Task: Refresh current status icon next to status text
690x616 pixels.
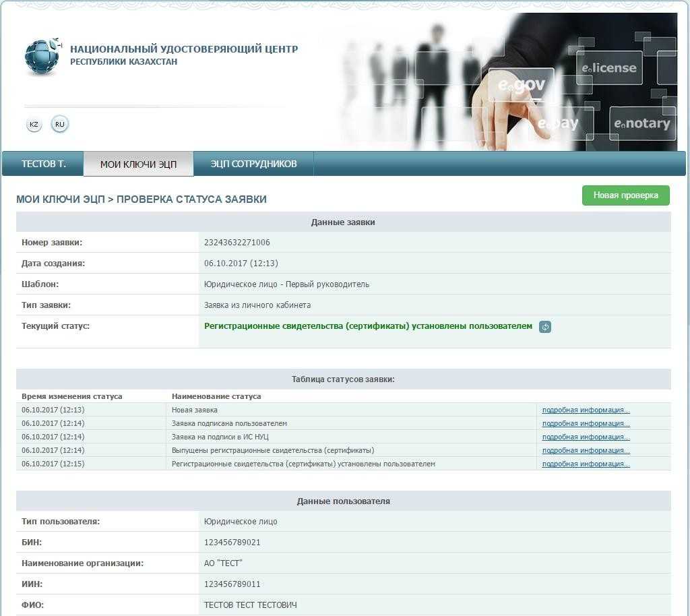Action: [x=545, y=327]
